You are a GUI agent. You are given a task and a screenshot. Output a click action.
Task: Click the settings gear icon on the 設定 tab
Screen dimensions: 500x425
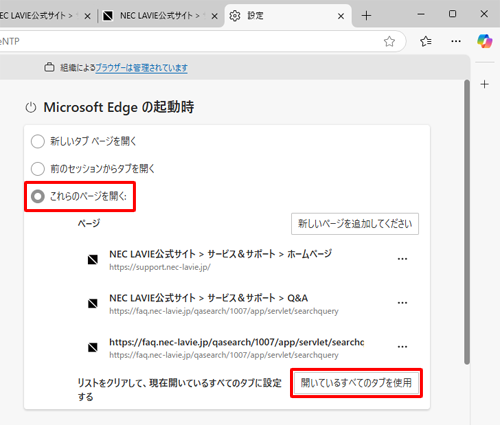coord(235,16)
